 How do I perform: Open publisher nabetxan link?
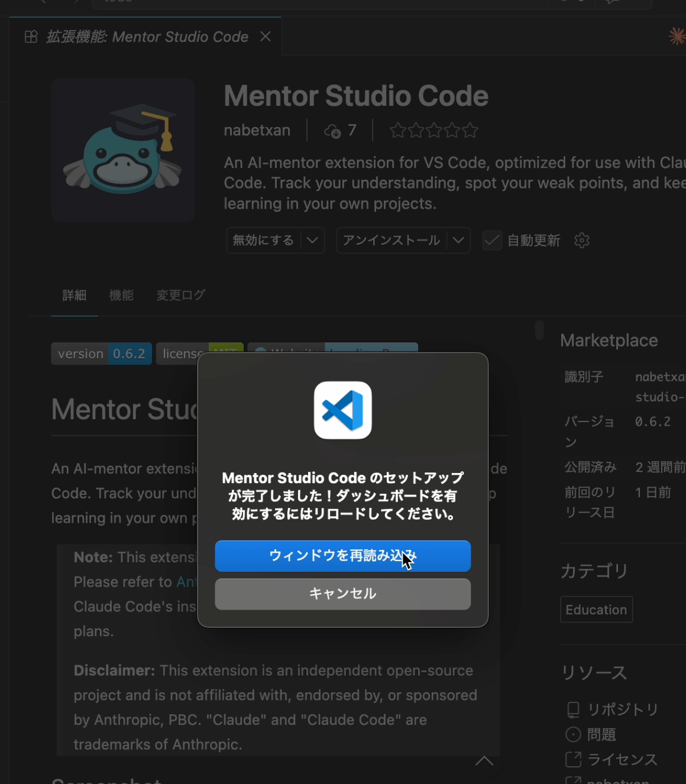tap(257, 130)
